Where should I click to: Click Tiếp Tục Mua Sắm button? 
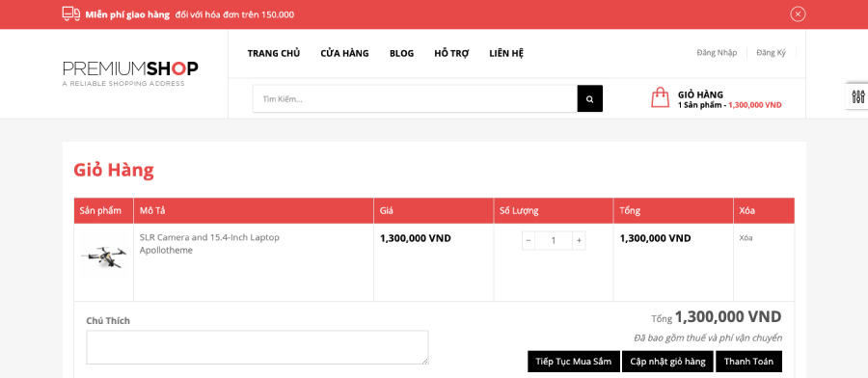(x=574, y=362)
